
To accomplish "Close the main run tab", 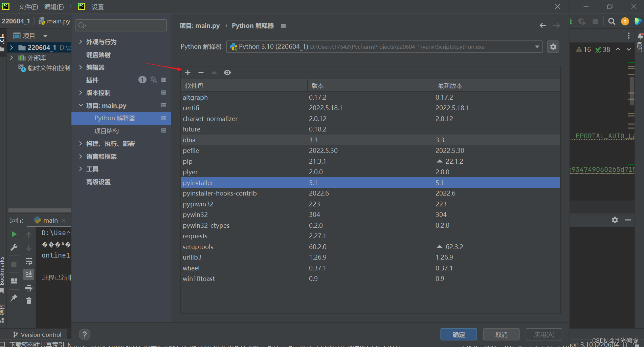I will point(64,220).
